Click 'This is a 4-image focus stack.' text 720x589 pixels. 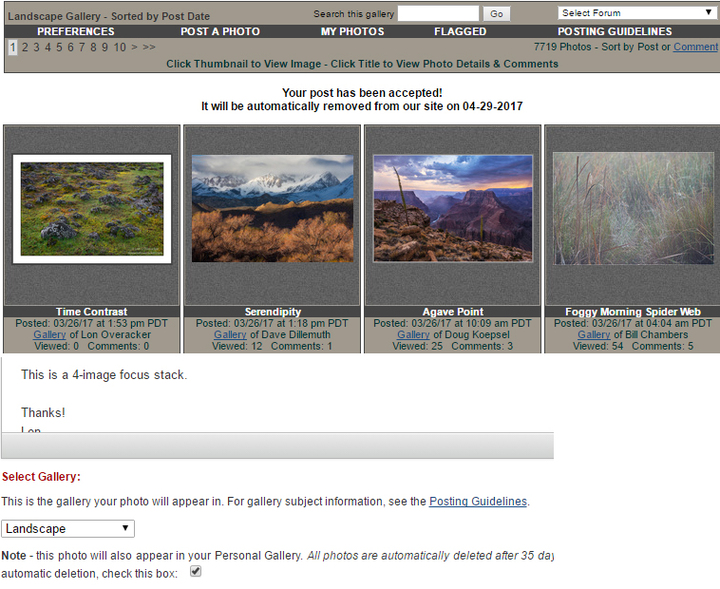point(104,375)
